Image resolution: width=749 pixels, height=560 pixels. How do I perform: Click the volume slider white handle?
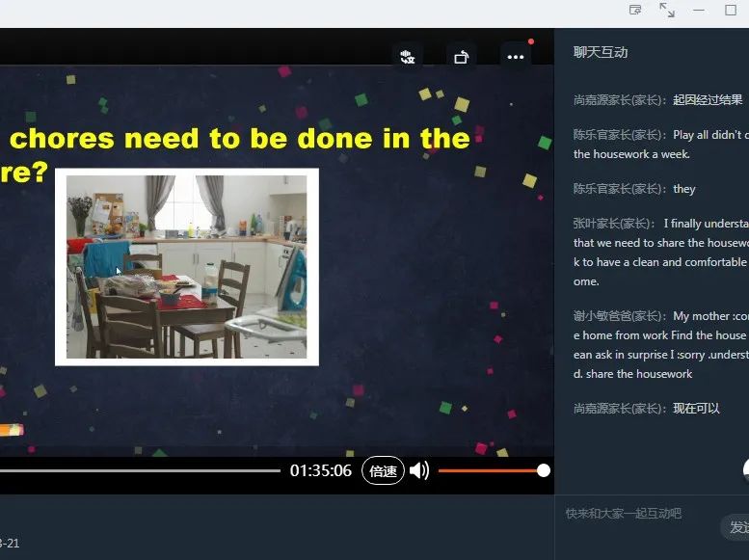click(x=544, y=470)
